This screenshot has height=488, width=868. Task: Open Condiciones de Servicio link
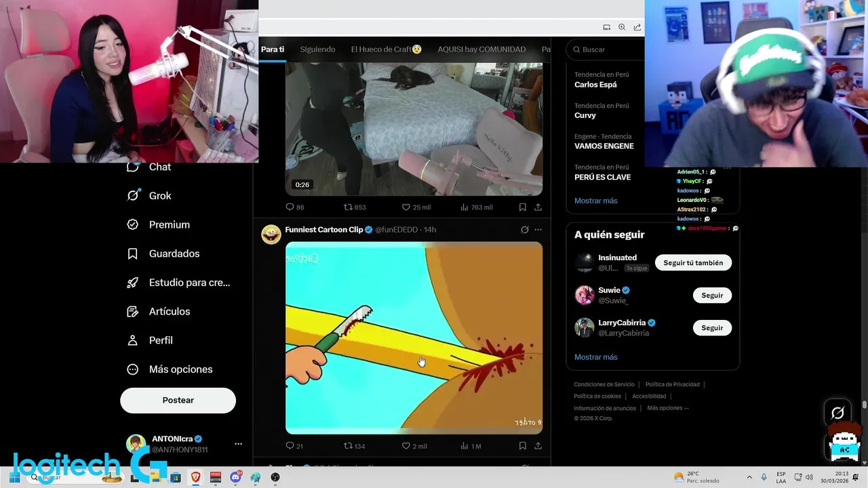604,384
